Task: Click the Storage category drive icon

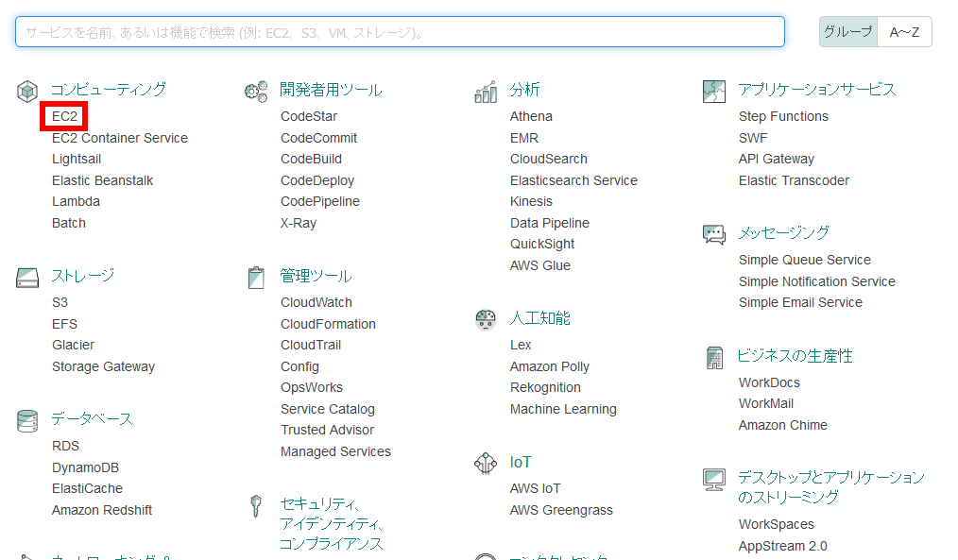Action: pyautogui.click(x=26, y=278)
